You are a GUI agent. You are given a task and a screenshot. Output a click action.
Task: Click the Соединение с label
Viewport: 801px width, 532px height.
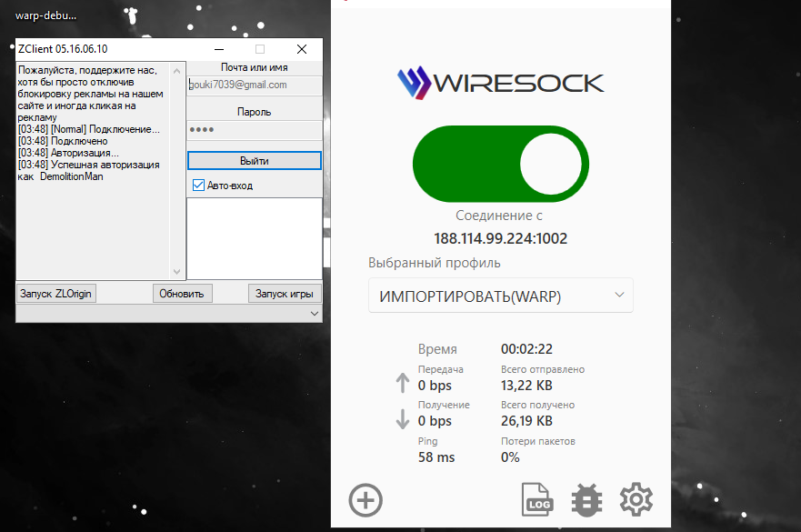tap(499, 216)
